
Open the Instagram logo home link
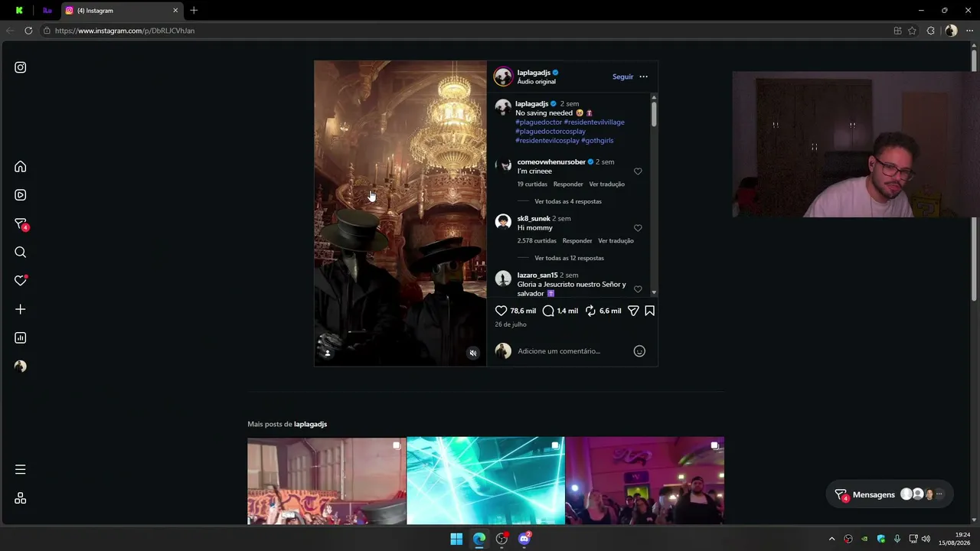pyautogui.click(x=21, y=67)
